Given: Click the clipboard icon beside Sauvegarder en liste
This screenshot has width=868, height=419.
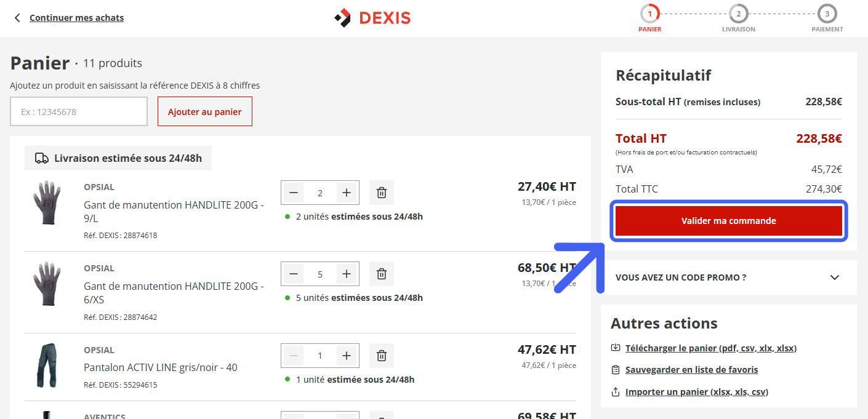Looking at the screenshot, I should [x=616, y=370].
